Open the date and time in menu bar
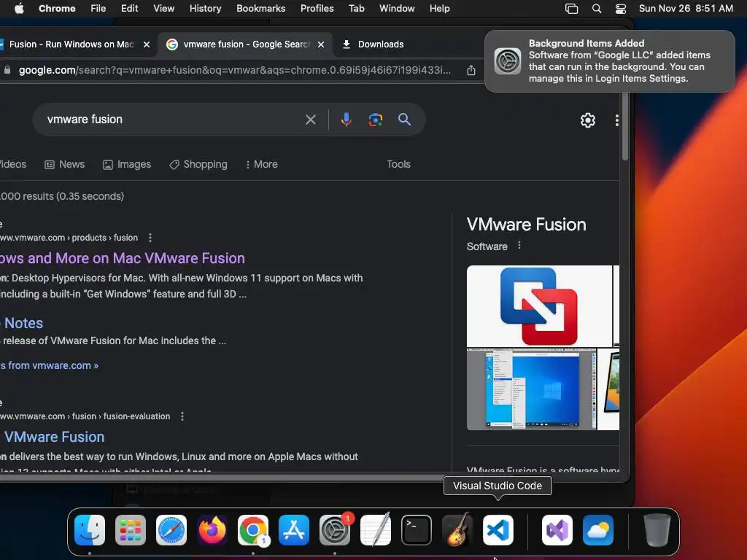 [686, 9]
